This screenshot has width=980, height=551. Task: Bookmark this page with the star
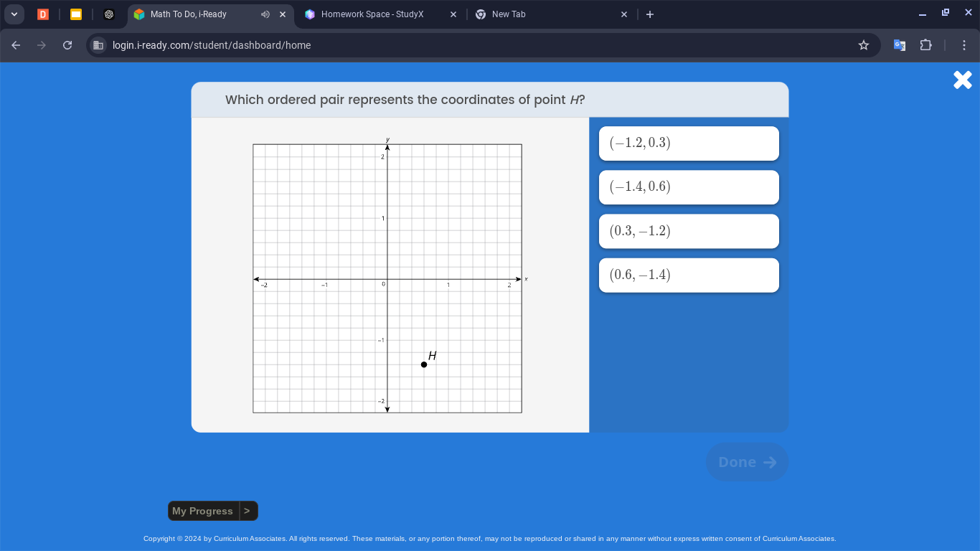click(x=864, y=45)
